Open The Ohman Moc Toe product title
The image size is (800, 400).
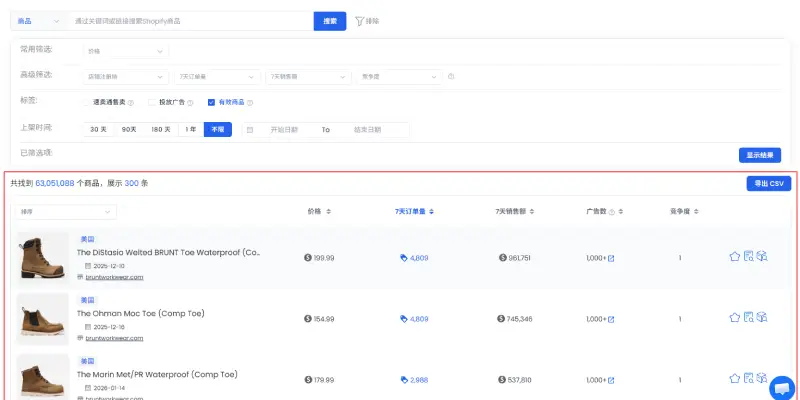point(141,313)
